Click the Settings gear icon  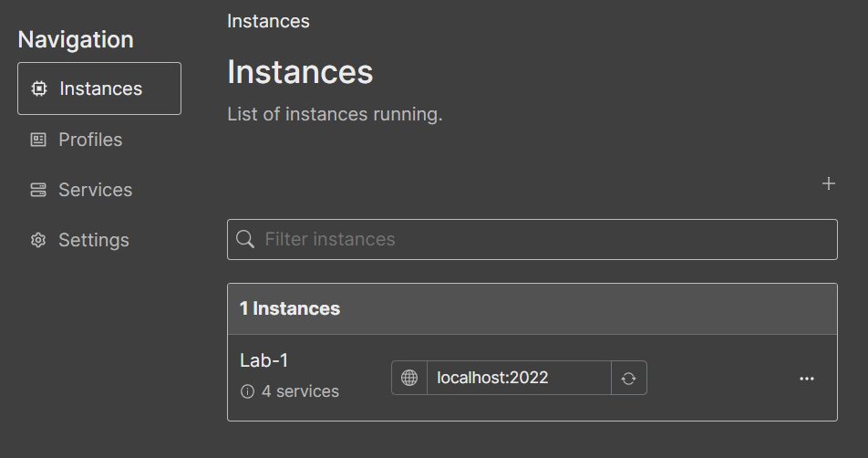pyautogui.click(x=38, y=240)
